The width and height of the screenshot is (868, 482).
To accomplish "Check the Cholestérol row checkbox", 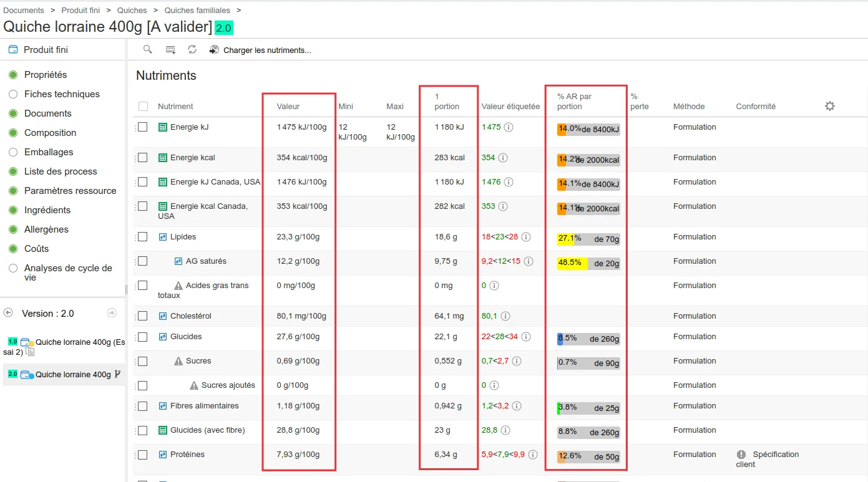I will point(143,316).
